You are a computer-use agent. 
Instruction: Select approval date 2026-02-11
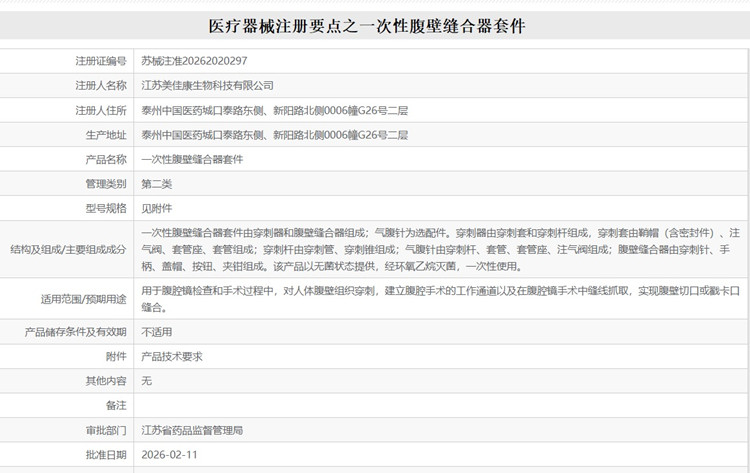tap(169, 455)
